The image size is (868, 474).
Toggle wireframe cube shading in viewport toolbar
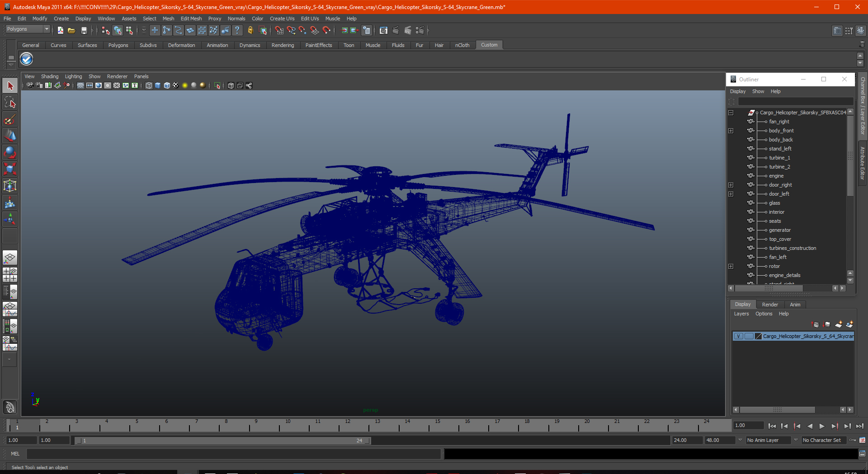(149, 85)
